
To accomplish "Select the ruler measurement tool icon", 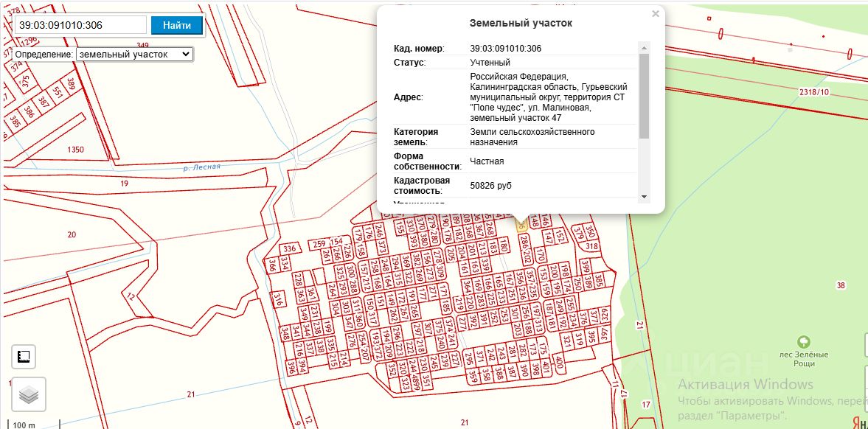I will (x=24, y=357).
